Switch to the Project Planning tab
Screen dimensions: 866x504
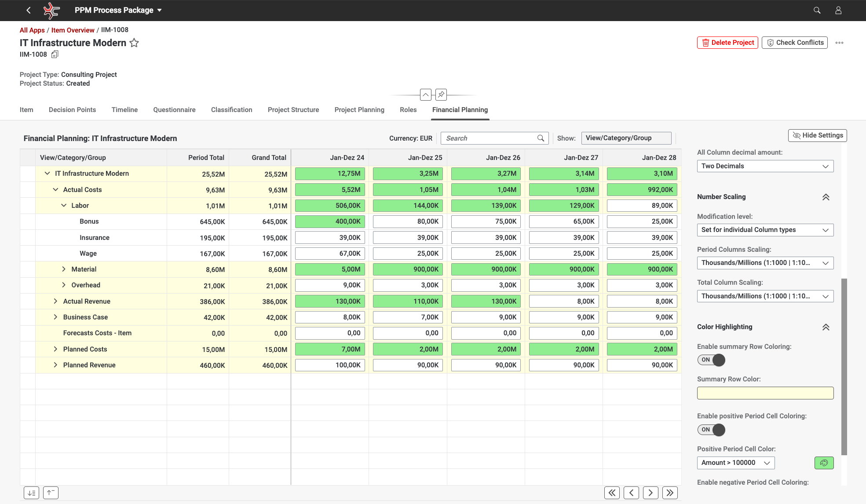[359, 110]
